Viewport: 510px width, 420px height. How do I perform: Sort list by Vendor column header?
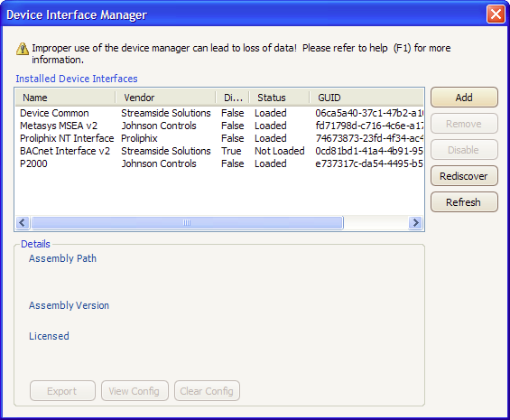[165, 98]
